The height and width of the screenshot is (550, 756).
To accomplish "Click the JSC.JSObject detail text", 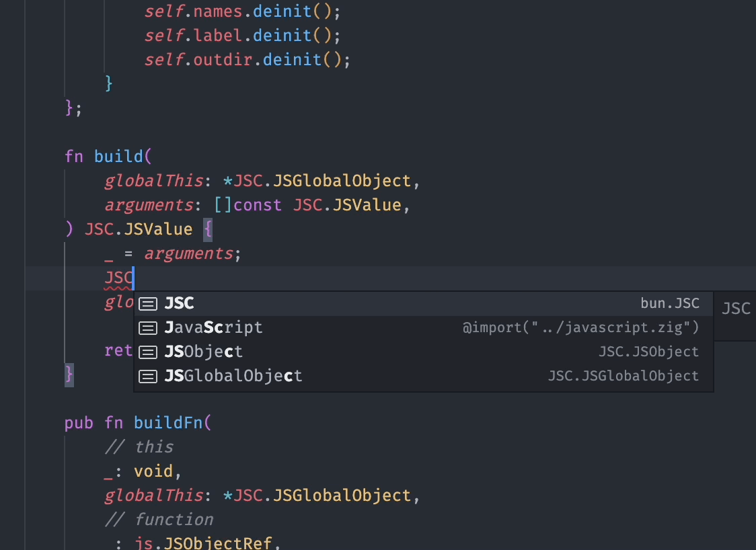I will coord(649,352).
